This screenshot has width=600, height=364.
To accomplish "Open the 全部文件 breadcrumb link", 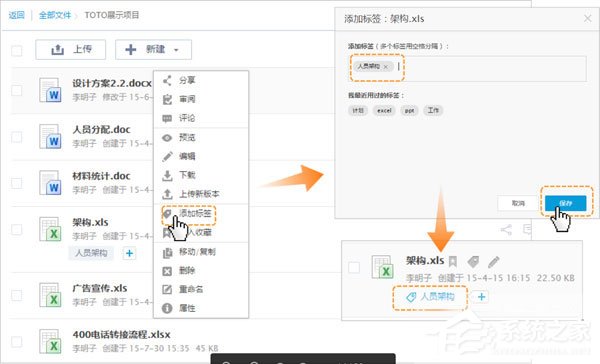I will (55, 15).
